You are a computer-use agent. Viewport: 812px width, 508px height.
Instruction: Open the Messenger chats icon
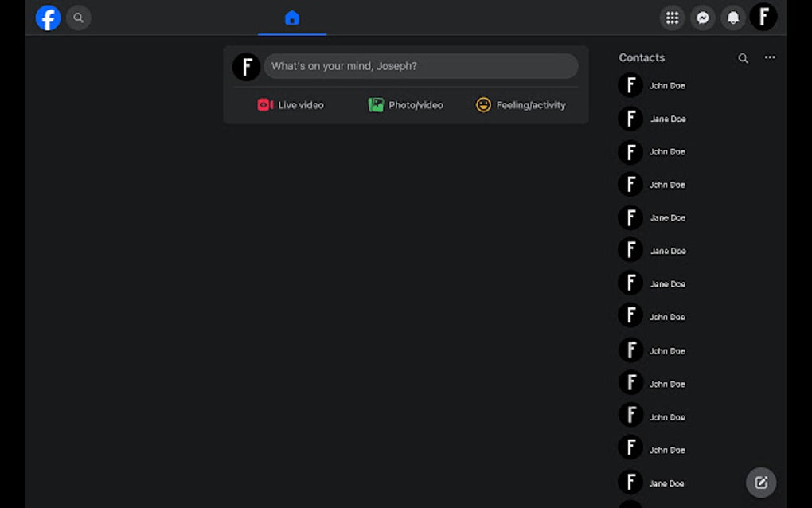[x=703, y=18]
